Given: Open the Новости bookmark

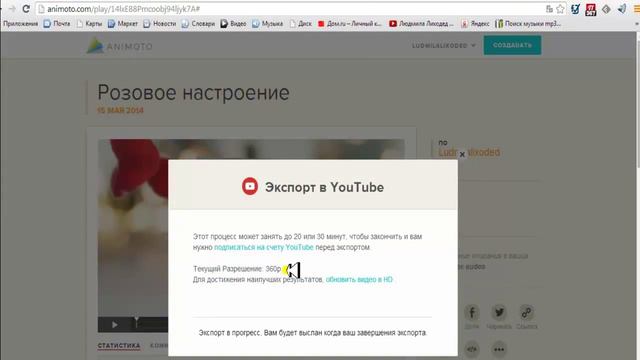Looking at the screenshot, I should pos(160,24).
